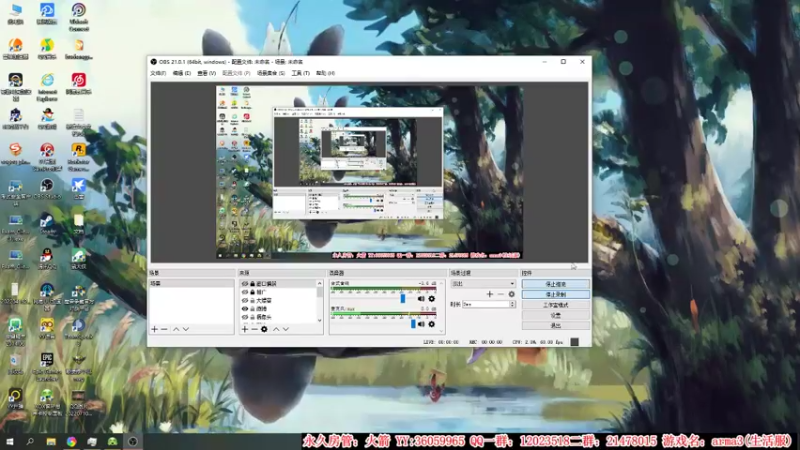Move scene down in Scenes panel
Viewport: 800px width, 450px height.
tap(186, 329)
